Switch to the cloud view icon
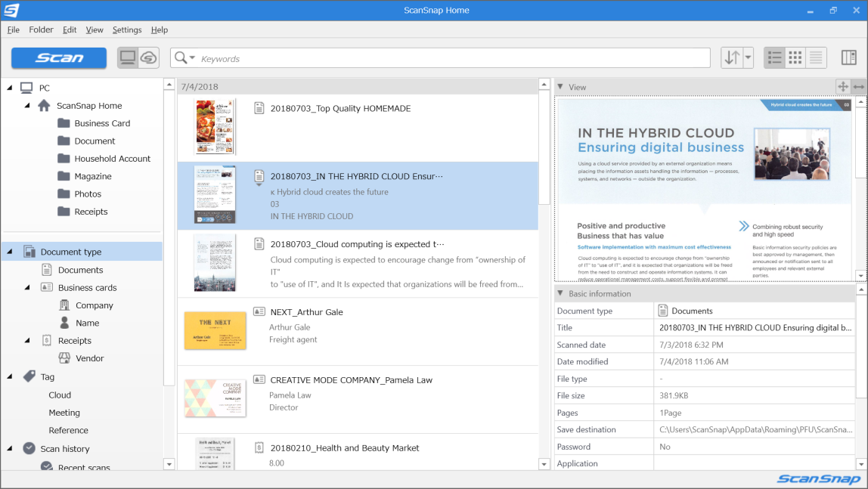868x489 pixels. point(149,58)
